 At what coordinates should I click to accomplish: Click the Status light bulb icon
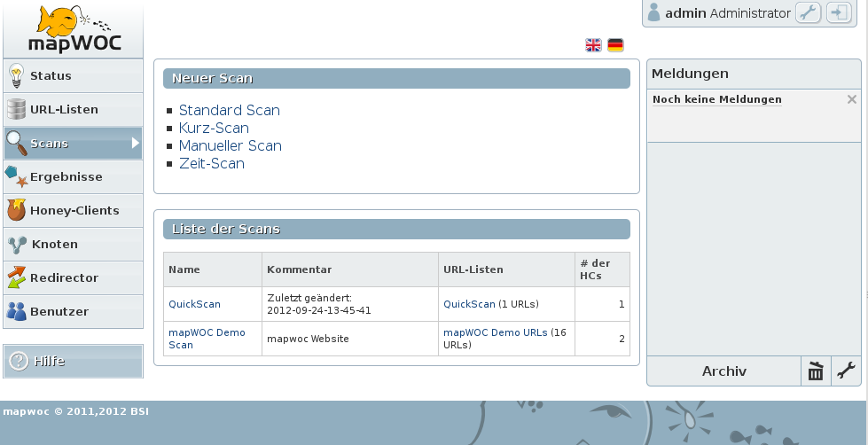tap(16, 76)
